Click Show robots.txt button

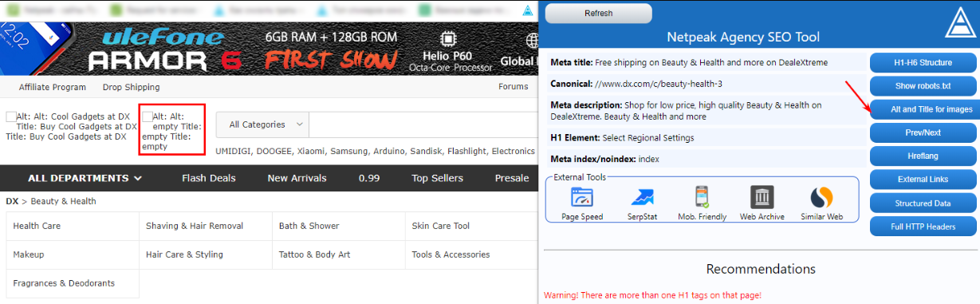coord(923,85)
